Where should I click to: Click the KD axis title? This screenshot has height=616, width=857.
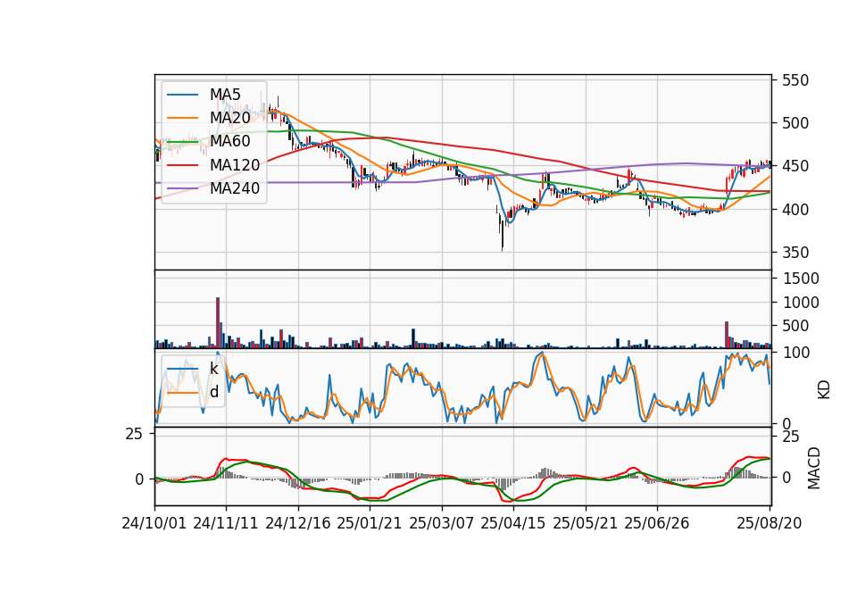pos(824,390)
